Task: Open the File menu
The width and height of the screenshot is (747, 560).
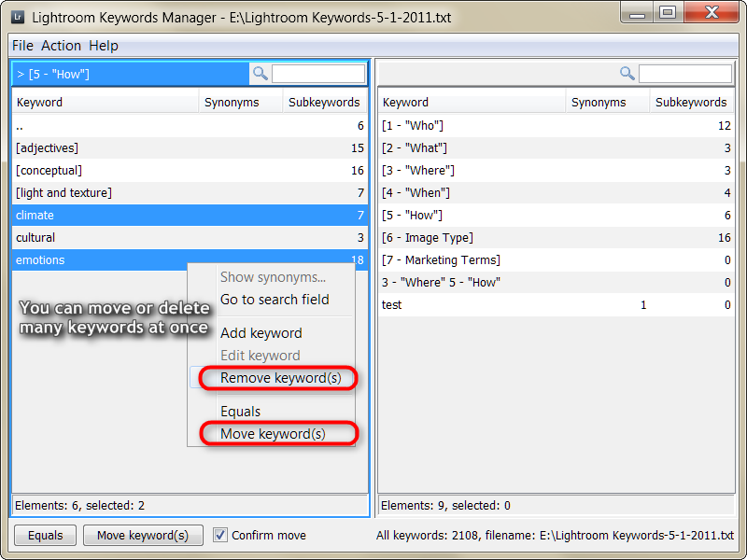Action: coord(22,46)
